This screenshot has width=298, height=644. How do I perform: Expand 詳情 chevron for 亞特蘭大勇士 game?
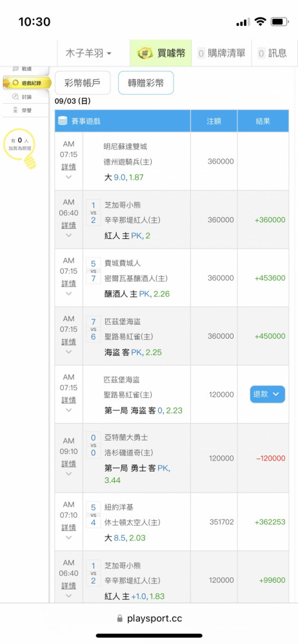[69, 473]
